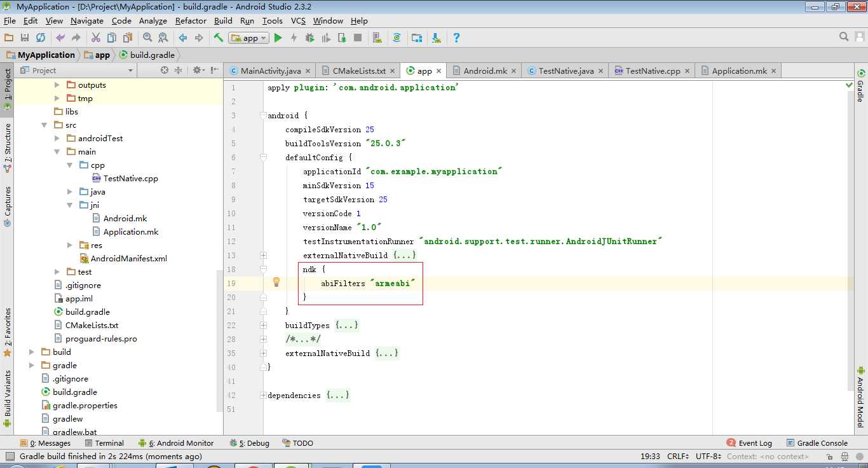Click the MyApplication breadcrumb

click(40, 55)
